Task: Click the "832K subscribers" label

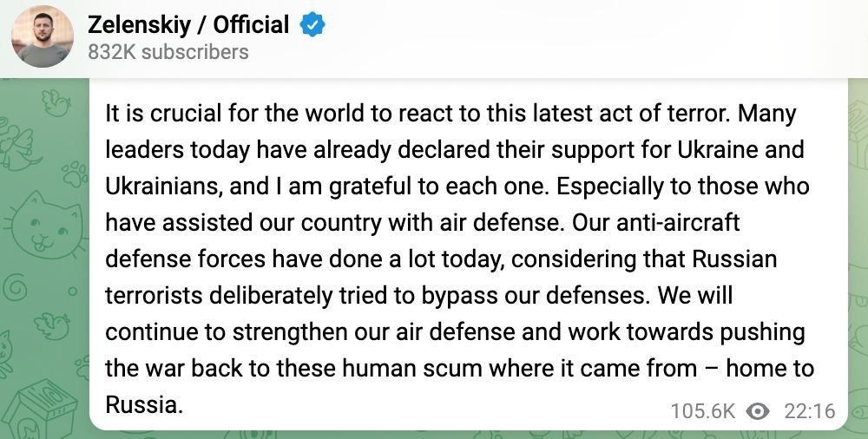Action: (168, 52)
